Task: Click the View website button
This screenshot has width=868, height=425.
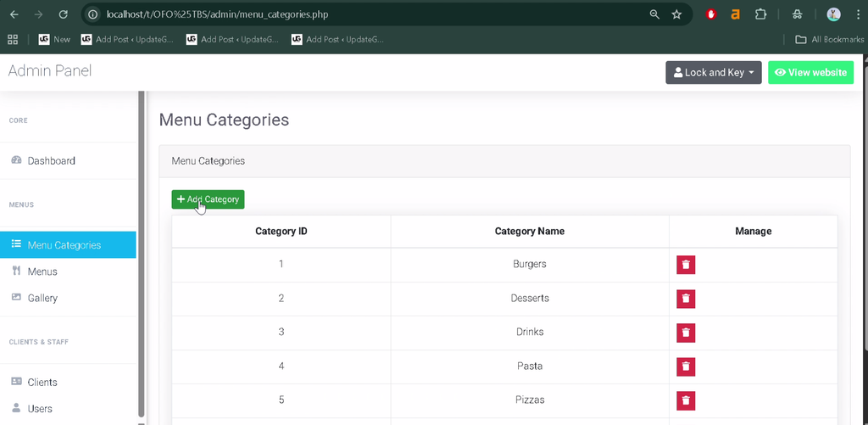Action: click(811, 73)
